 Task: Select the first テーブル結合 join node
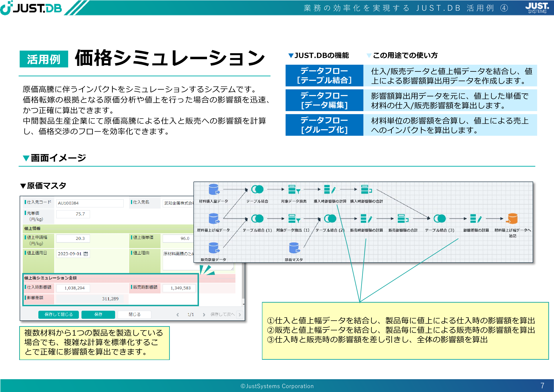(x=257, y=189)
